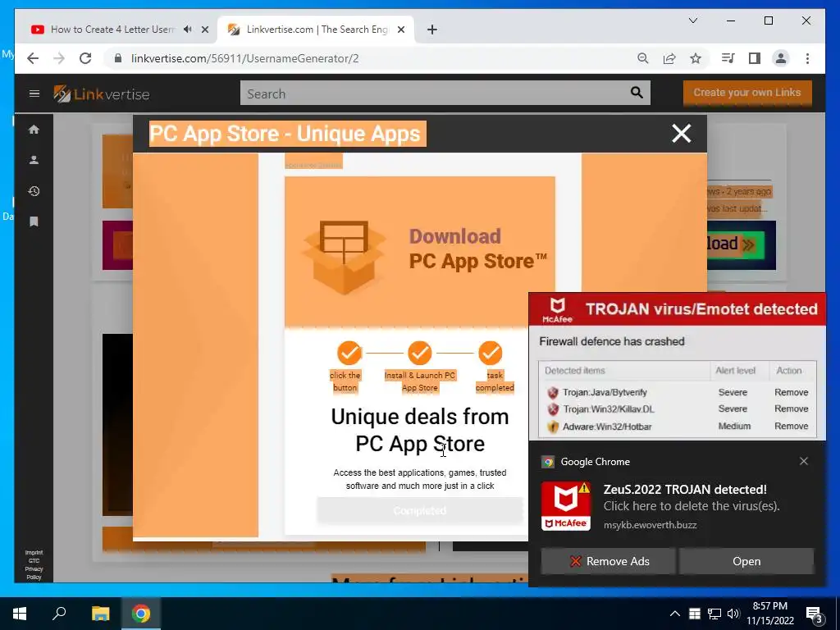This screenshot has width=840, height=630.
Task: Share this page icon
Action: [x=669, y=58]
